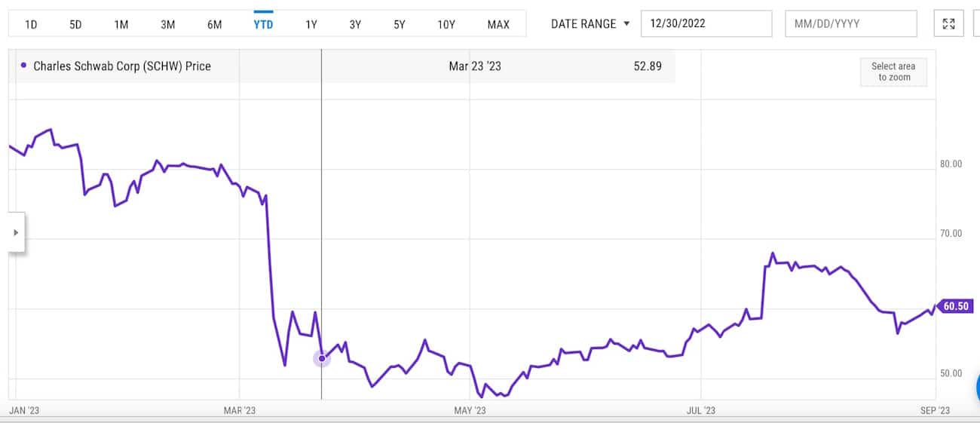Viewport: 980px width, 423px height.
Task: Click the purple legend dot for SCHW
Action: (x=23, y=66)
